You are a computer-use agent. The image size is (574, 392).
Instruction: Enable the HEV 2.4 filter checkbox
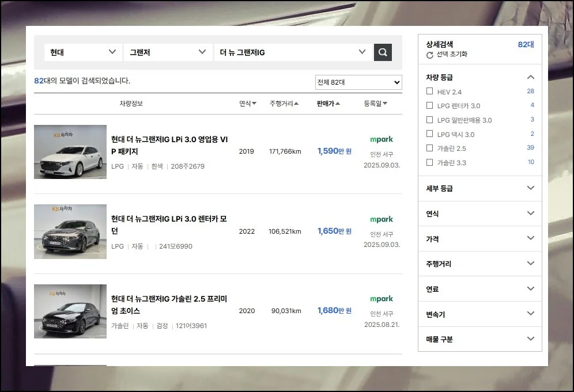(429, 91)
